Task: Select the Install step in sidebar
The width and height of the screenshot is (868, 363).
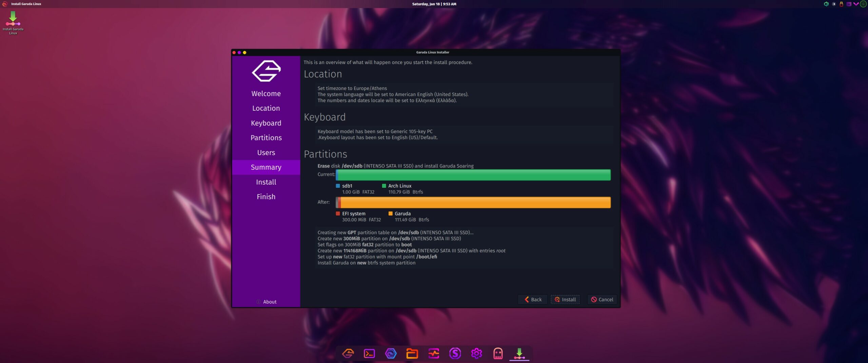Action: coord(266,182)
